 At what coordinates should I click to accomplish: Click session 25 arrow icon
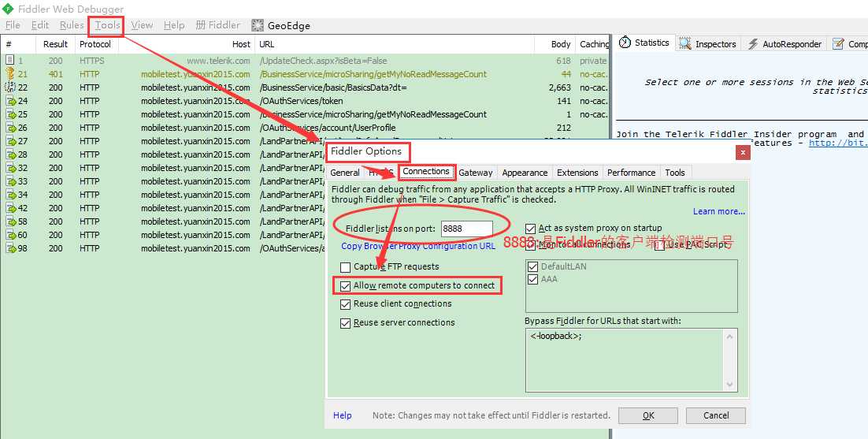tap(10, 114)
